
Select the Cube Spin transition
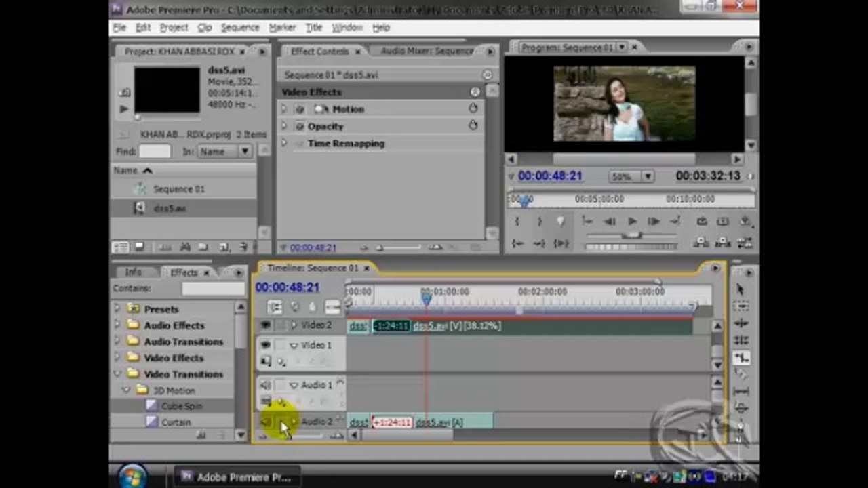coord(182,406)
